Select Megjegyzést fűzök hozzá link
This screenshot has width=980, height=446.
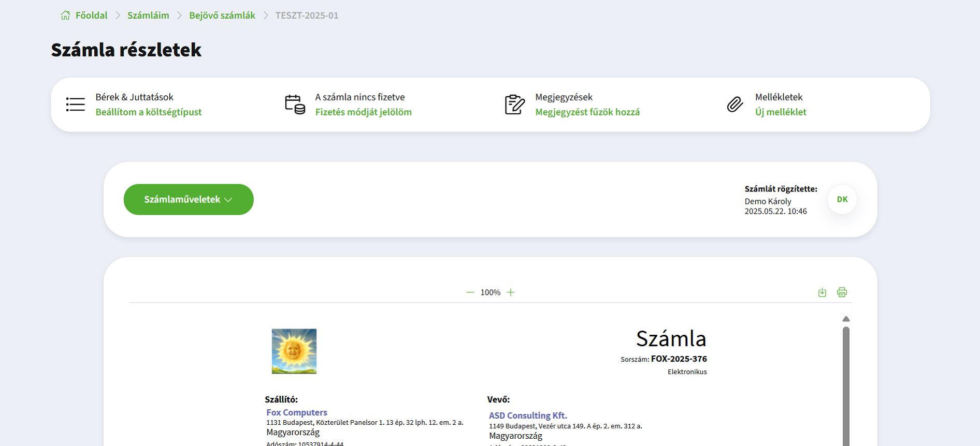tap(587, 112)
